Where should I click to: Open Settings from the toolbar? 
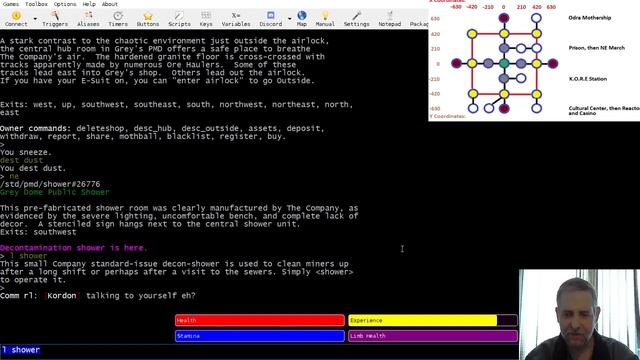356,19
